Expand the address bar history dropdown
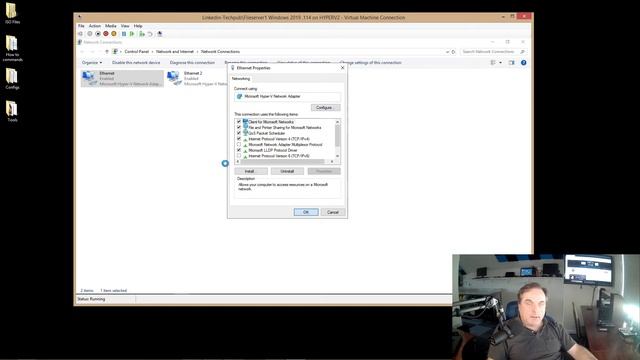This screenshot has width=640, height=360. coord(447,52)
